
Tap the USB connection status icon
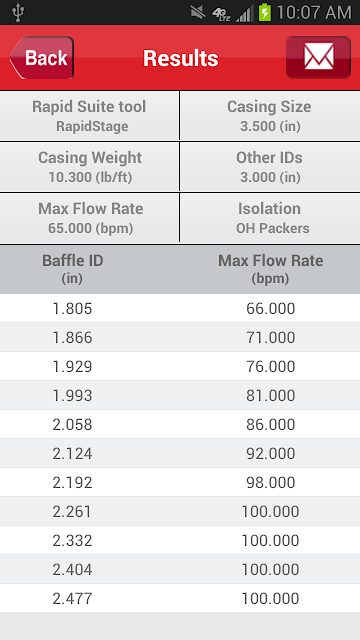18,12
